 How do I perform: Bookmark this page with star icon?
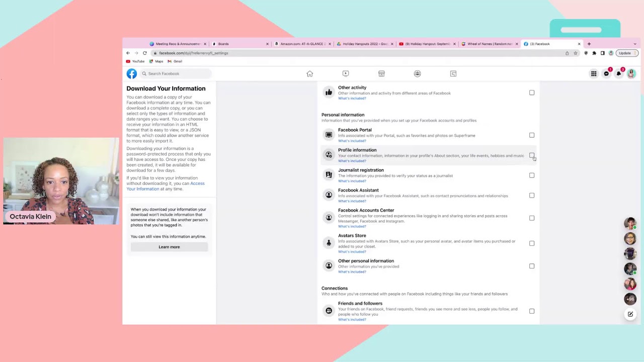(x=576, y=53)
